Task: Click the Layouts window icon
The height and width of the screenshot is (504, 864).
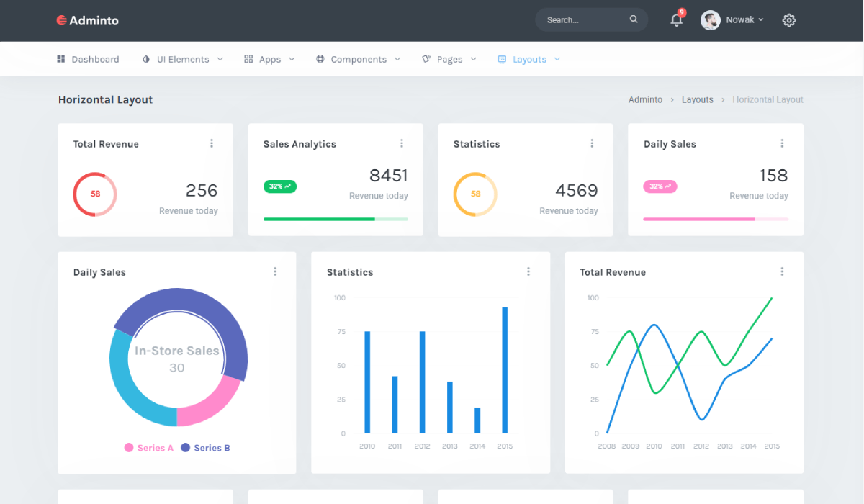Action: [502, 59]
